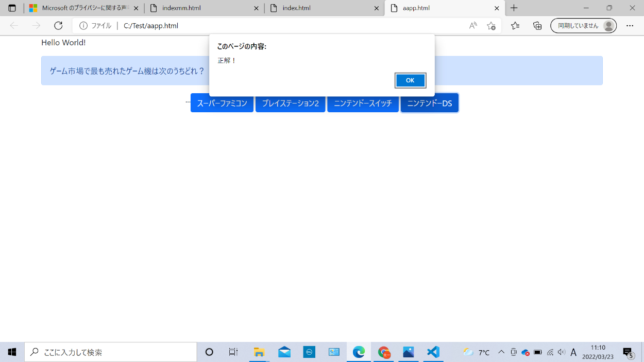Click the Windows taskbar search box
This screenshot has height=362, width=644.
tap(111, 352)
